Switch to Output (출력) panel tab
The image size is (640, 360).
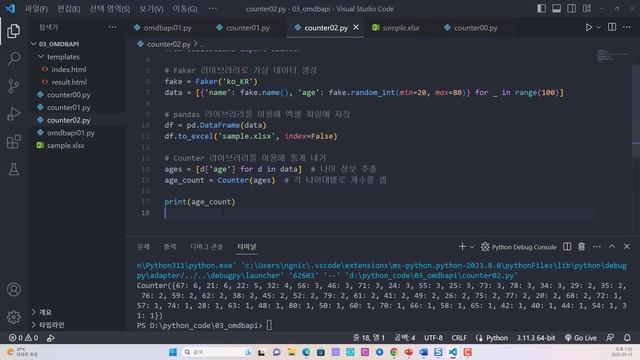coord(170,247)
